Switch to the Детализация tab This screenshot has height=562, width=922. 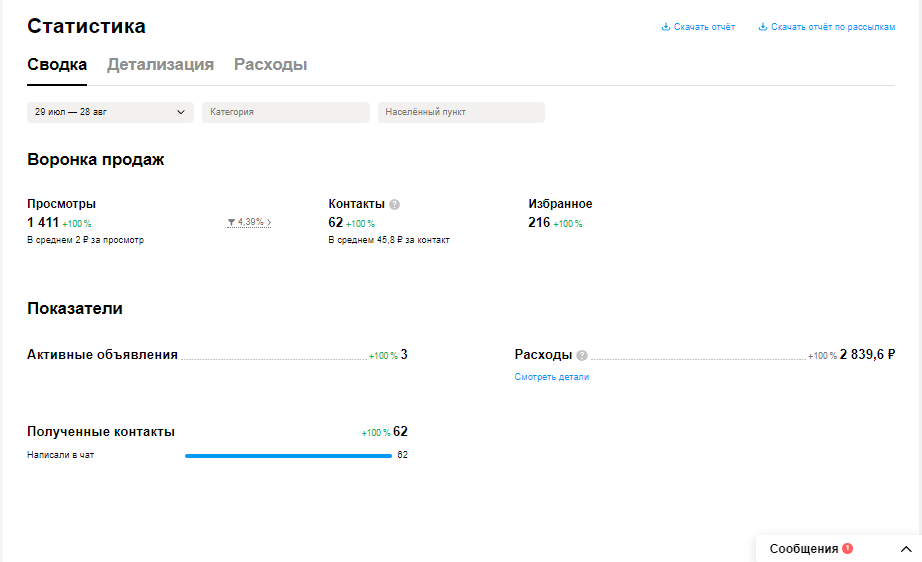[161, 65]
